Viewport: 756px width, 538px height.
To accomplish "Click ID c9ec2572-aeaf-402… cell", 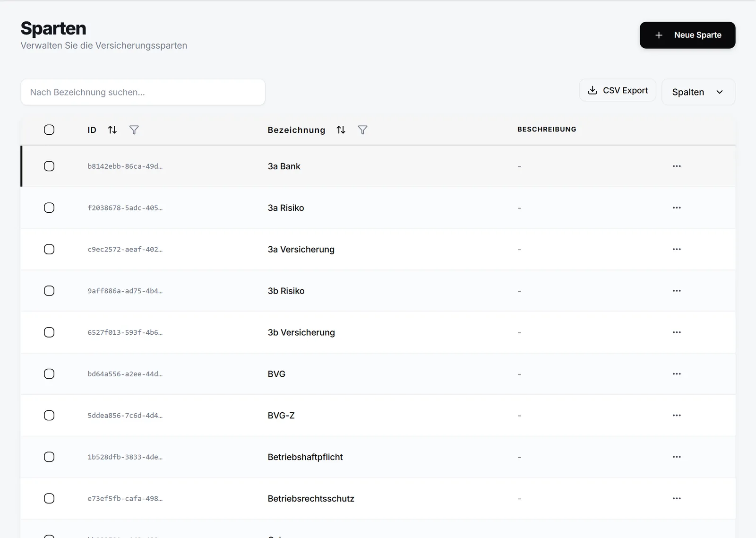I will pos(125,250).
